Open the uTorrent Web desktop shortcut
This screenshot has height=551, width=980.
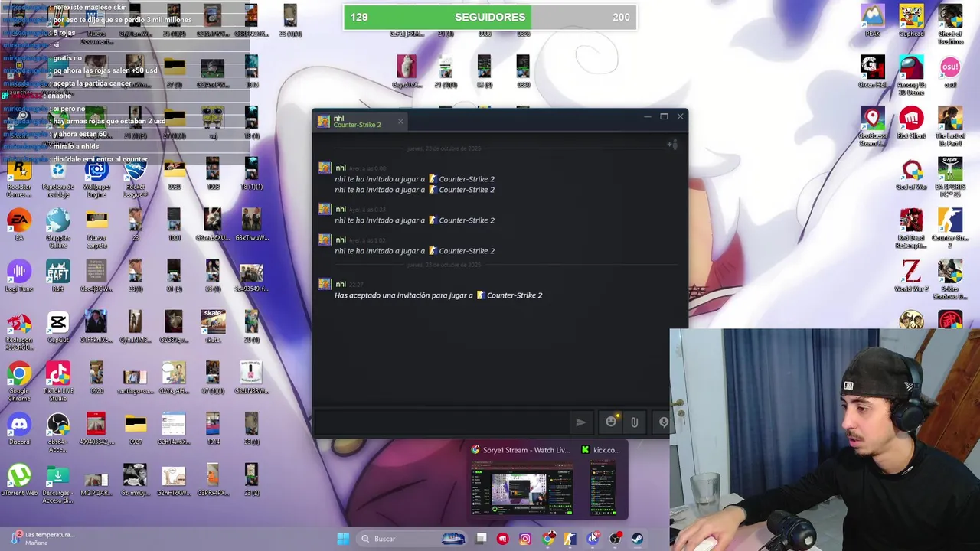(x=19, y=480)
